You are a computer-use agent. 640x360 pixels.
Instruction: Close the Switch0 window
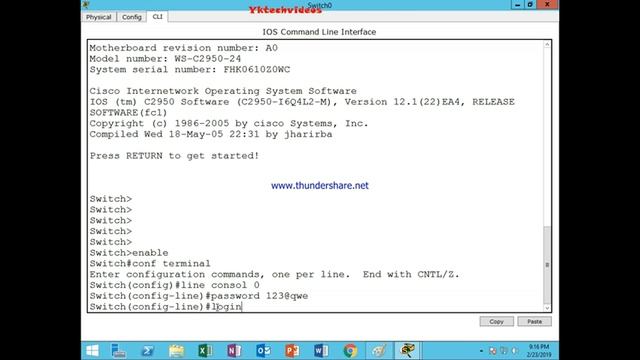pos(547,4)
